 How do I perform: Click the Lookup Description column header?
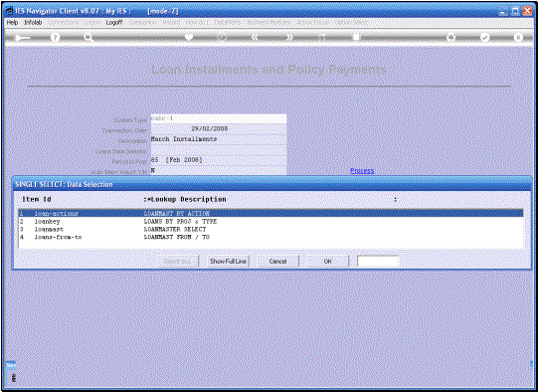[x=188, y=199]
